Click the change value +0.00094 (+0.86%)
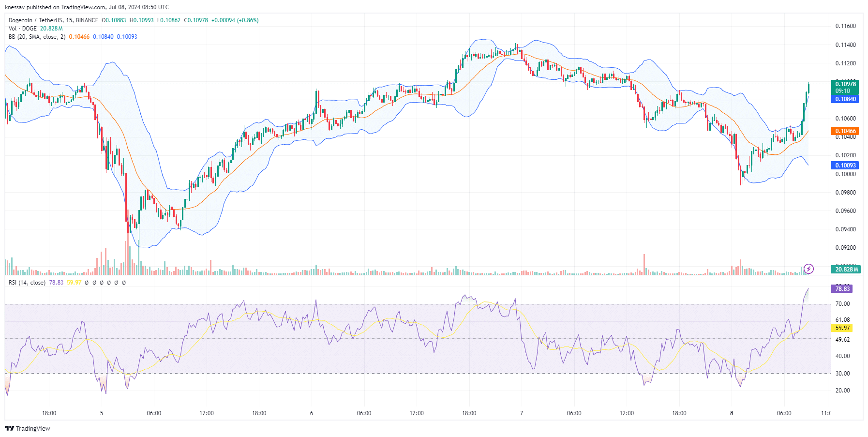Screen dimensions: 868x437 pos(235,20)
